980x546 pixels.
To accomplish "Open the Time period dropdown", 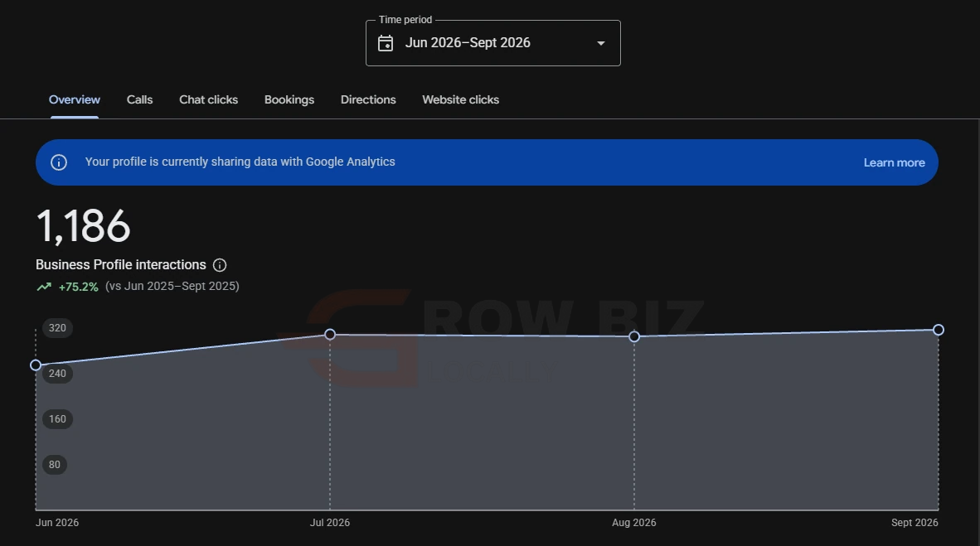I will [x=492, y=43].
